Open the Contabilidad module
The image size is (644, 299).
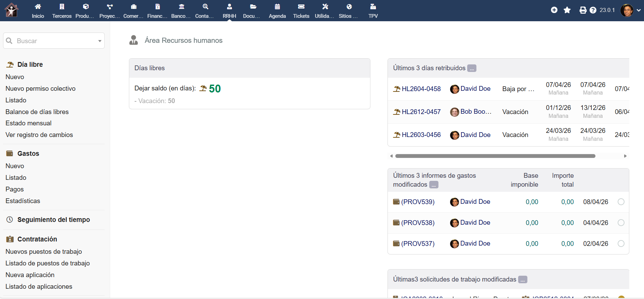[x=205, y=11]
